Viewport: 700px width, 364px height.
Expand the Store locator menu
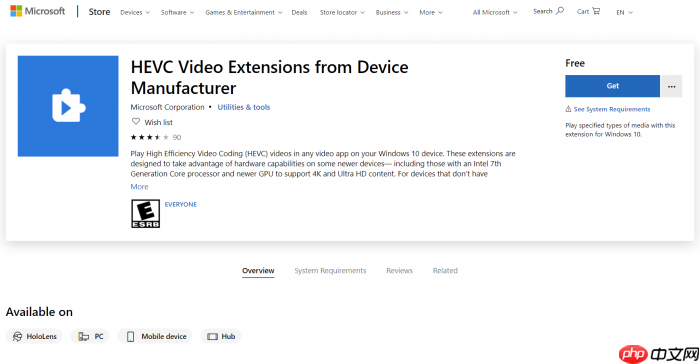[342, 13]
